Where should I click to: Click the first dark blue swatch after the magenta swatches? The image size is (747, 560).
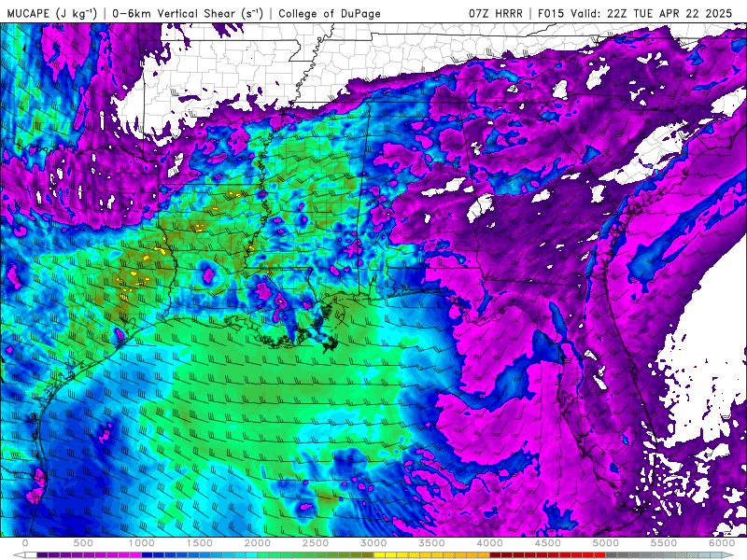147,554
